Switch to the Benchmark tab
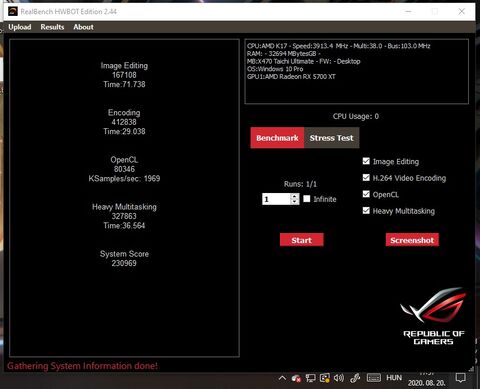 277,138
